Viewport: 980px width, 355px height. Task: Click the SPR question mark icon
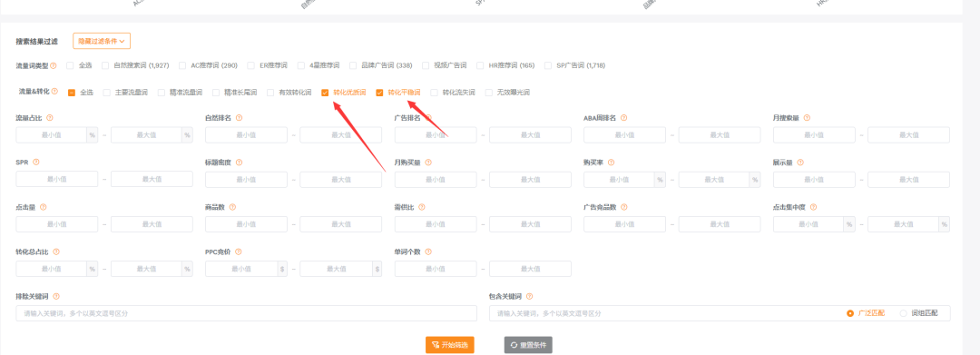[x=35, y=162]
